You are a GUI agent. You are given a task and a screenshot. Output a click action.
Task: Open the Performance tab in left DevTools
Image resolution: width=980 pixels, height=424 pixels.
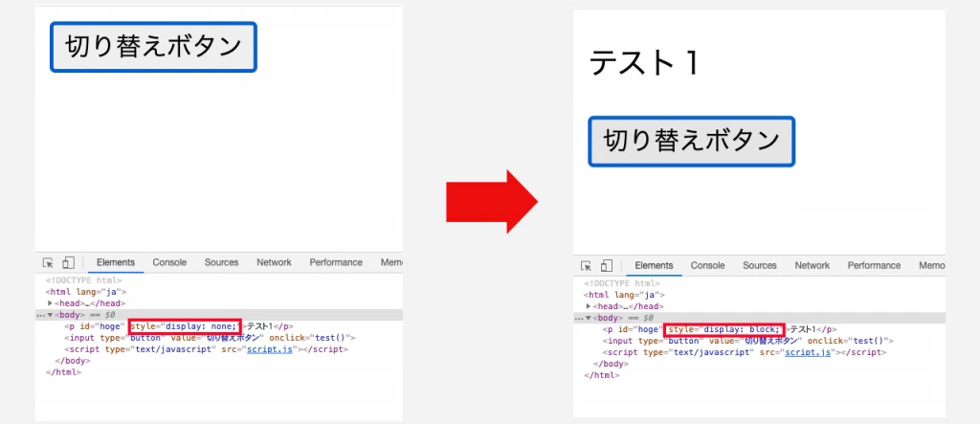tap(336, 262)
